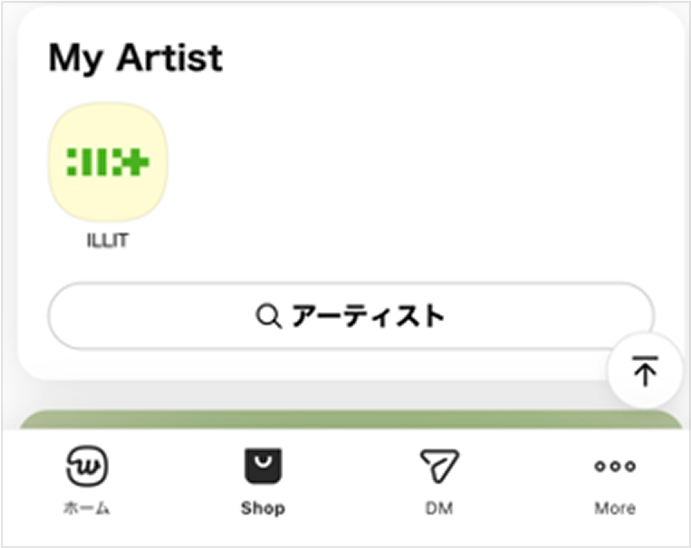Open the green card below My Artist
The image size is (691, 548).
351,419
